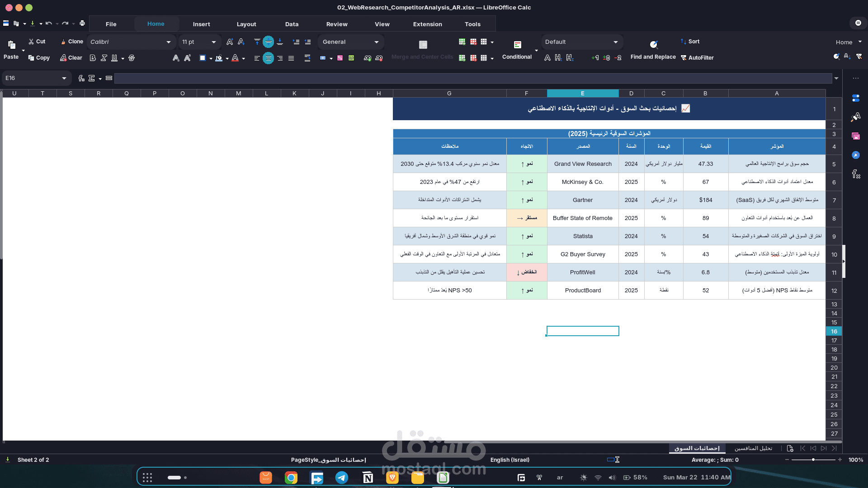Screen dimensions: 868x488
Task: Click the Wrap Text icon
Action: 307,58
